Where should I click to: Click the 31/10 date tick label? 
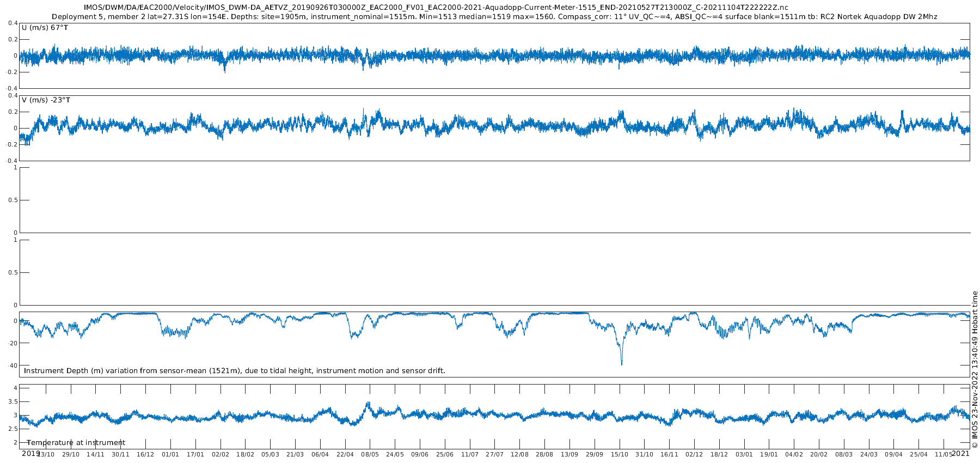click(x=645, y=454)
